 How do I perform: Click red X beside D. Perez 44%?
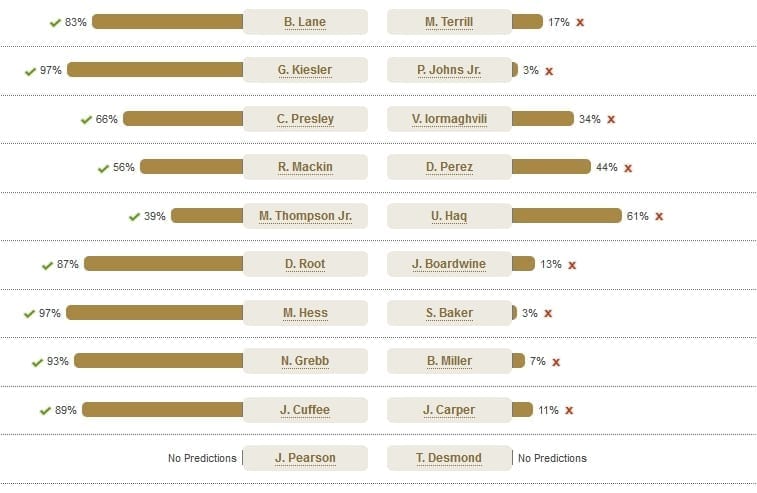tap(628, 168)
